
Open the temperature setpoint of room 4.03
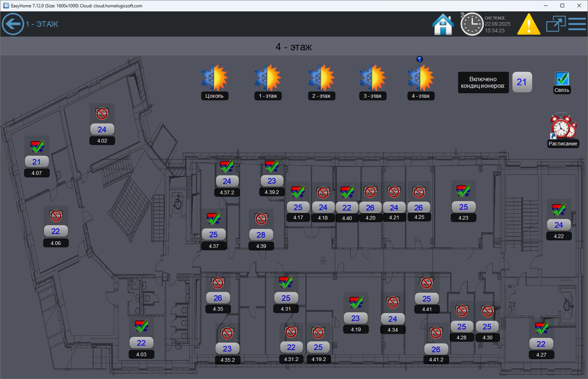(x=141, y=343)
